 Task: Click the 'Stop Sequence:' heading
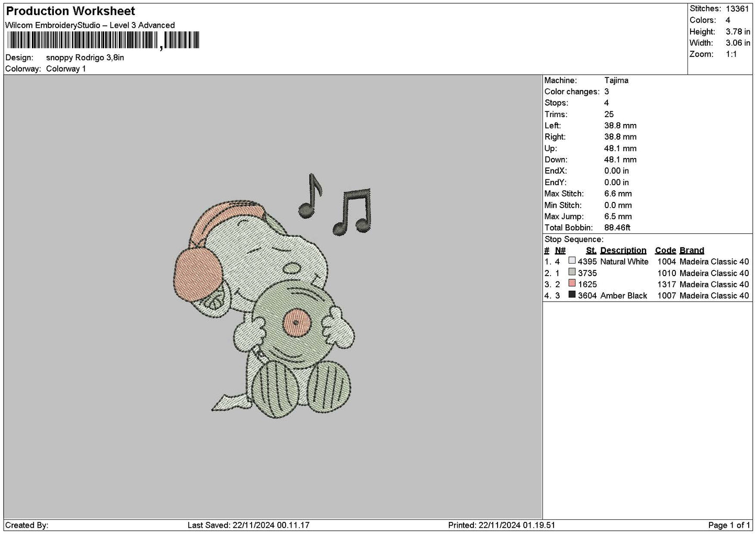pos(574,240)
